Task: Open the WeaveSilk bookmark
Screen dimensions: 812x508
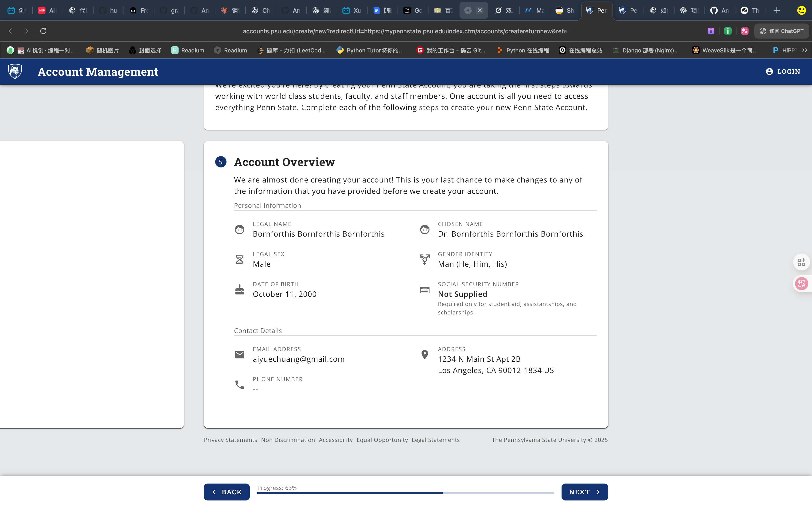Action: pyautogui.click(x=726, y=50)
